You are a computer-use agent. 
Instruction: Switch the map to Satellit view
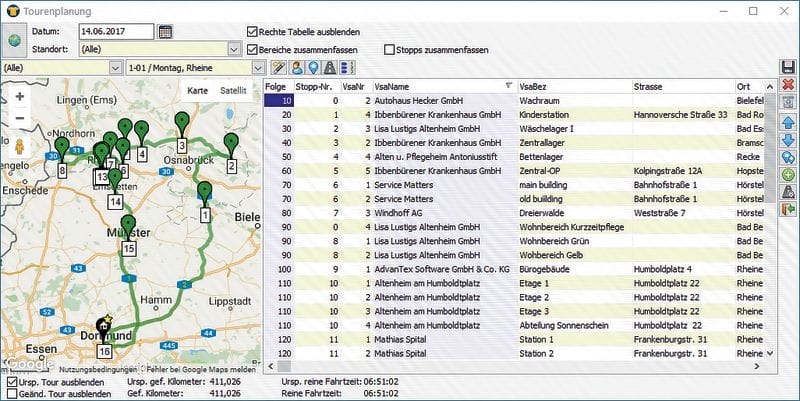click(233, 91)
